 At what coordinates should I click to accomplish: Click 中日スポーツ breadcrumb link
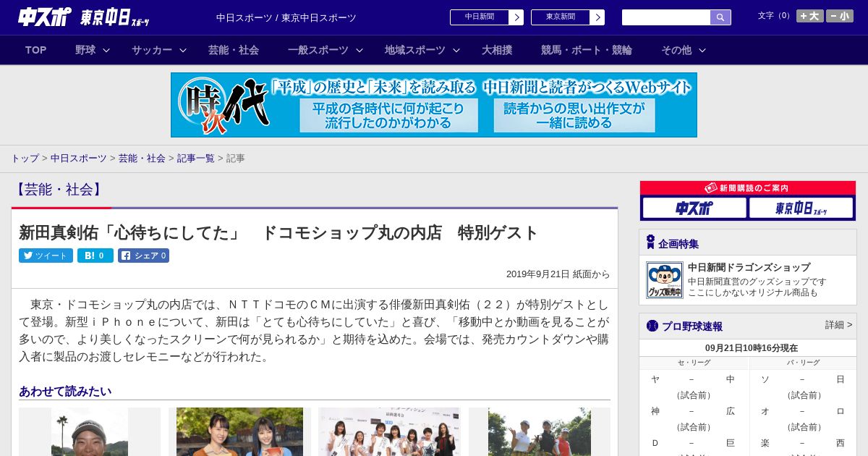79,158
